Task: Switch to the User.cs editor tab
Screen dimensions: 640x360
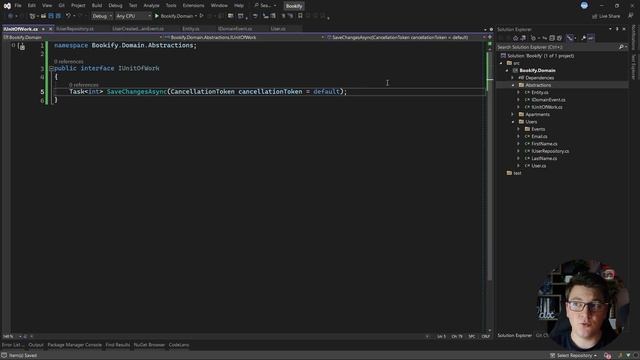Action: coord(278,29)
